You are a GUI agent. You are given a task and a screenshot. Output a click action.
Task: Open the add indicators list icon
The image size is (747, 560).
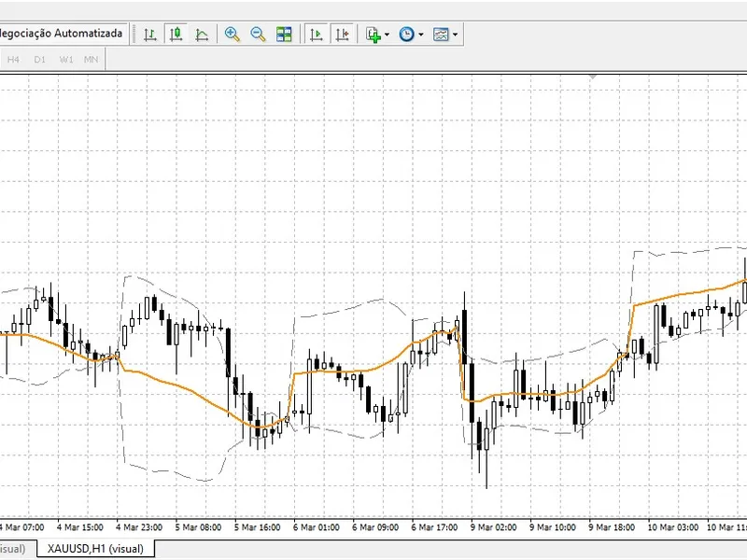373,35
